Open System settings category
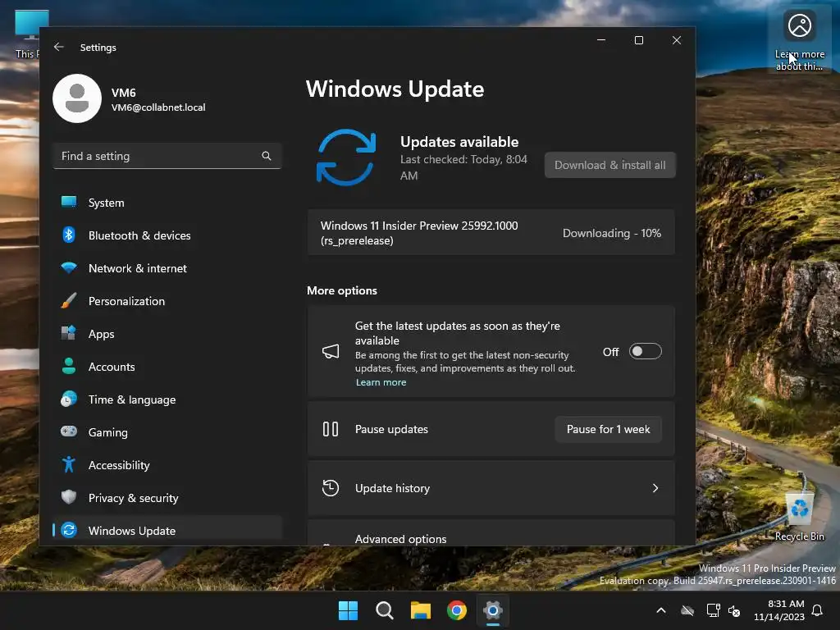 167,203
